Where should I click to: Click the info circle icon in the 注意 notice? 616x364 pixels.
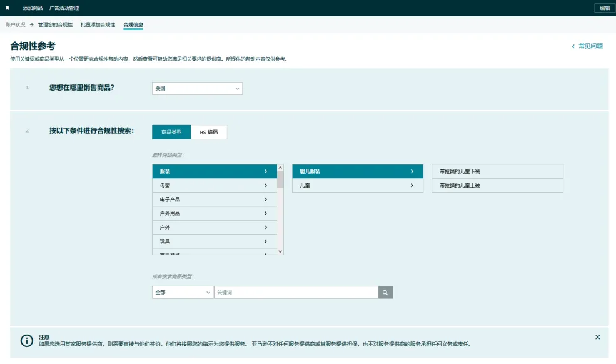26,340
